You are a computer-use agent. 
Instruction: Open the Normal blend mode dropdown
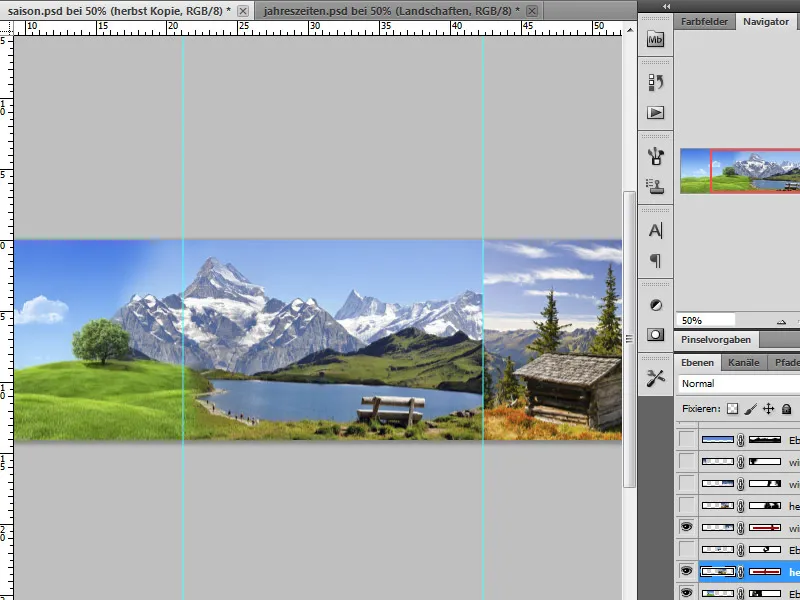pos(740,384)
